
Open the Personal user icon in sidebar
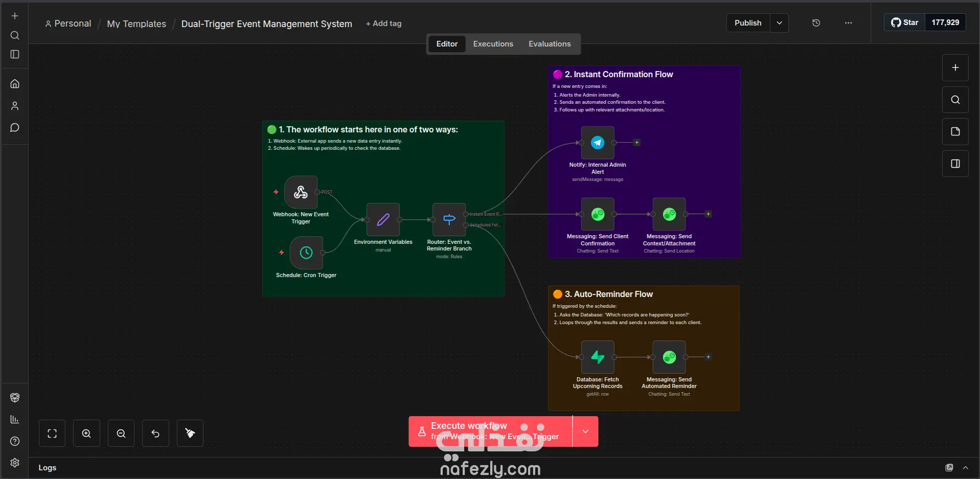click(15, 106)
